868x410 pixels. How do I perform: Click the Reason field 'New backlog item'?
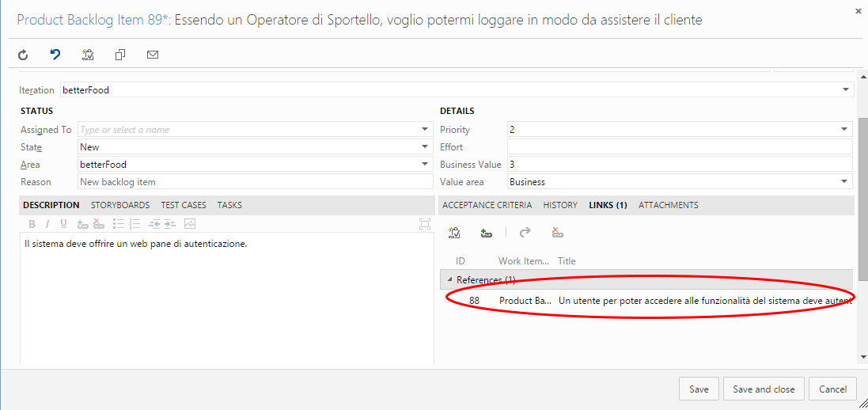click(x=256, y=182)
